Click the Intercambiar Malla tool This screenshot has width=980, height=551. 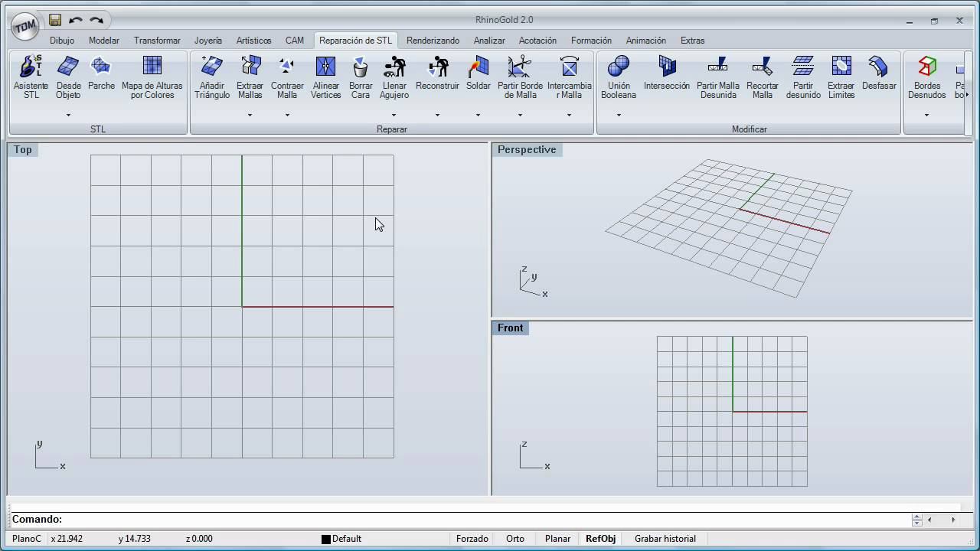point(569,77)
